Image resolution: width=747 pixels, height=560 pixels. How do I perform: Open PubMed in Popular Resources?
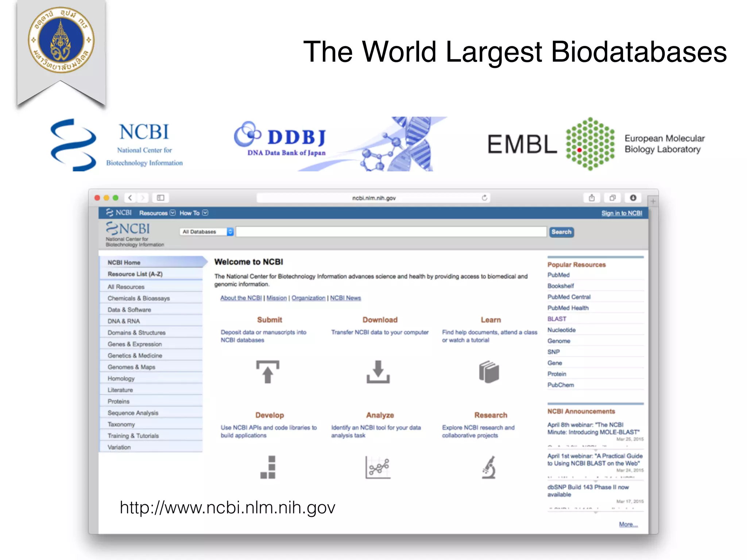pos(558,275)
